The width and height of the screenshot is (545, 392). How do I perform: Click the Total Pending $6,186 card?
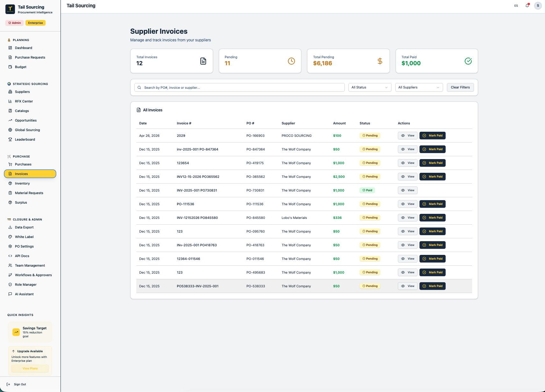point(348,61)
